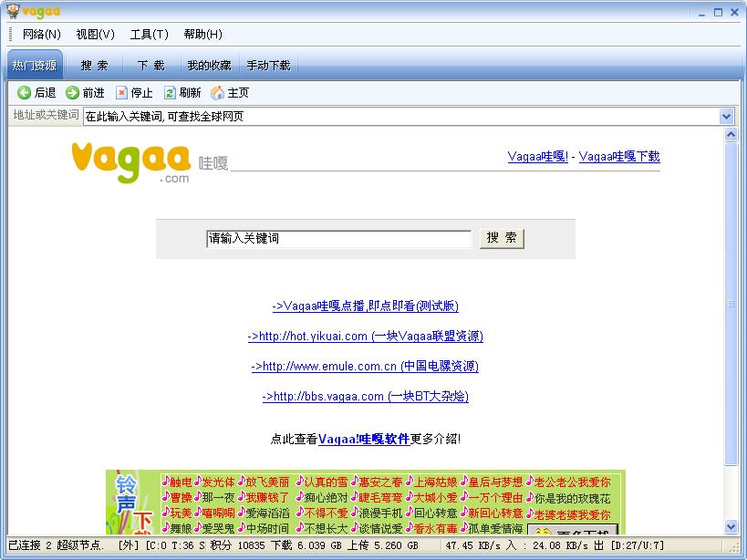
Task: Click the Back (后退) arrow icon
Action: click(24, 93)
